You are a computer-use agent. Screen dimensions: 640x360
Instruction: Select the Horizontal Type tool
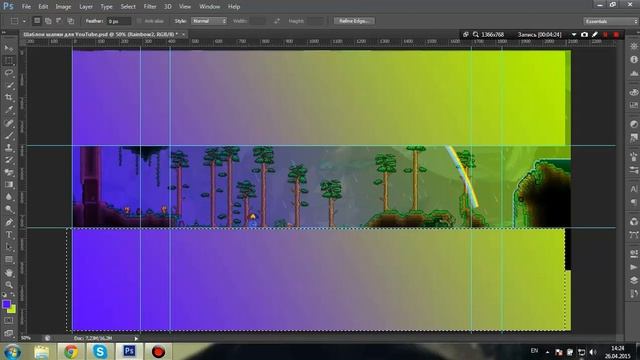pyautogui.click(x=9, y=235)
